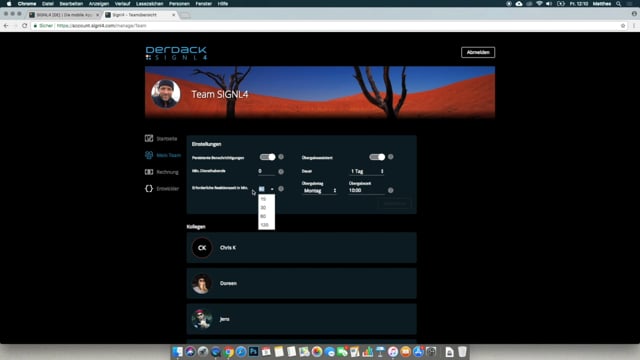Click the handover time 10:00 field
640x360 pixels.
point(367,191)
